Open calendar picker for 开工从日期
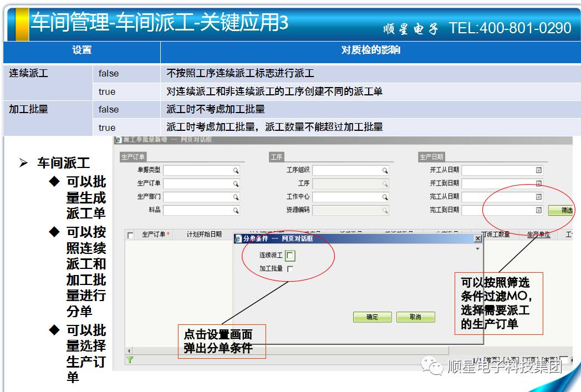 pos(538,170)
